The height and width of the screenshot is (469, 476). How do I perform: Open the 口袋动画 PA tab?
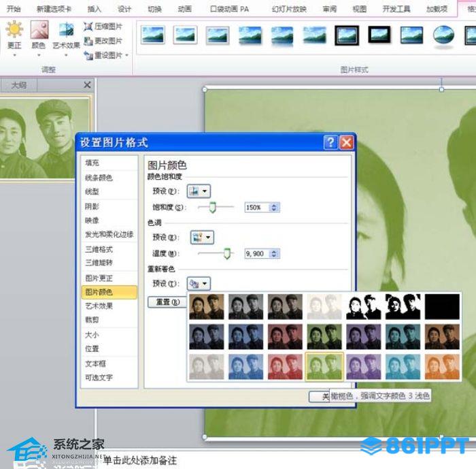[x=230, y=9]
